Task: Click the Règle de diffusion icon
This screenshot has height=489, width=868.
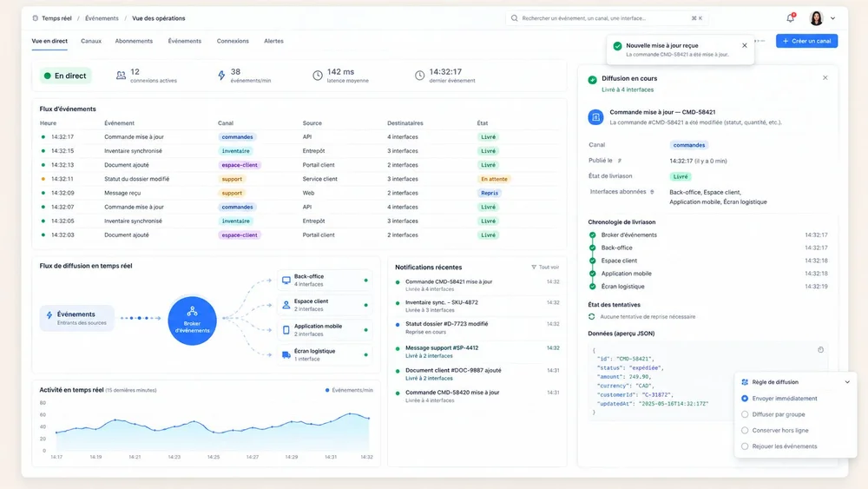Action: tap(745, 382)
